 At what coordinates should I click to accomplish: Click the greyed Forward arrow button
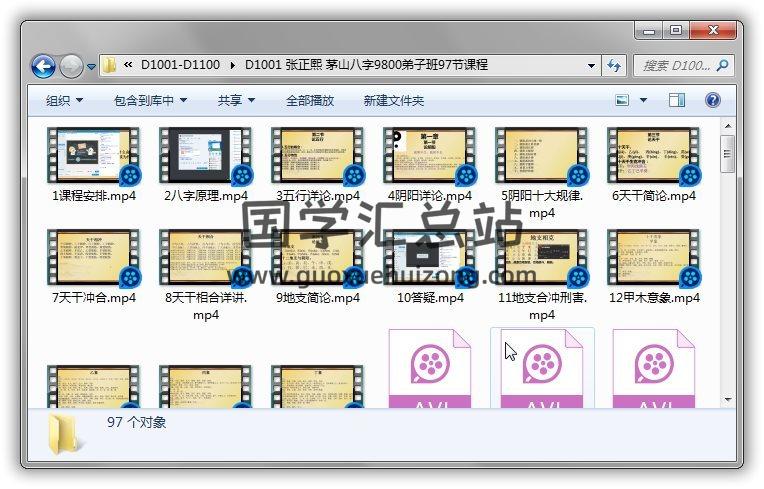pos(71,66)
